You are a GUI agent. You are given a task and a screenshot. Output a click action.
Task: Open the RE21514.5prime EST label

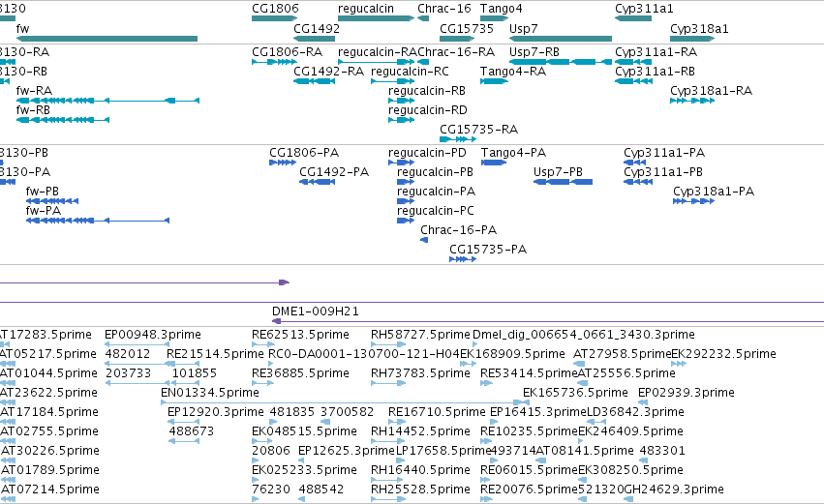click(215, 354)
